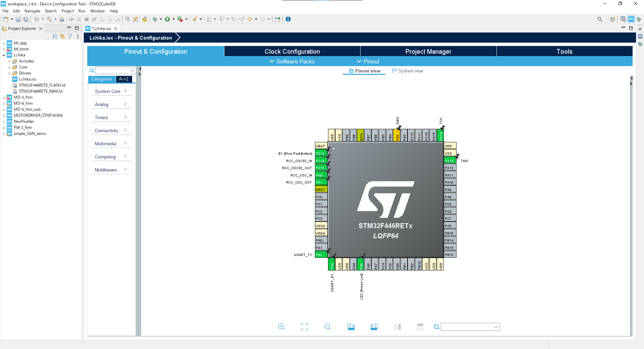Open the Window menu
Image resolution: width=644 pixels, height=349 pixels.
click(97, 11)
